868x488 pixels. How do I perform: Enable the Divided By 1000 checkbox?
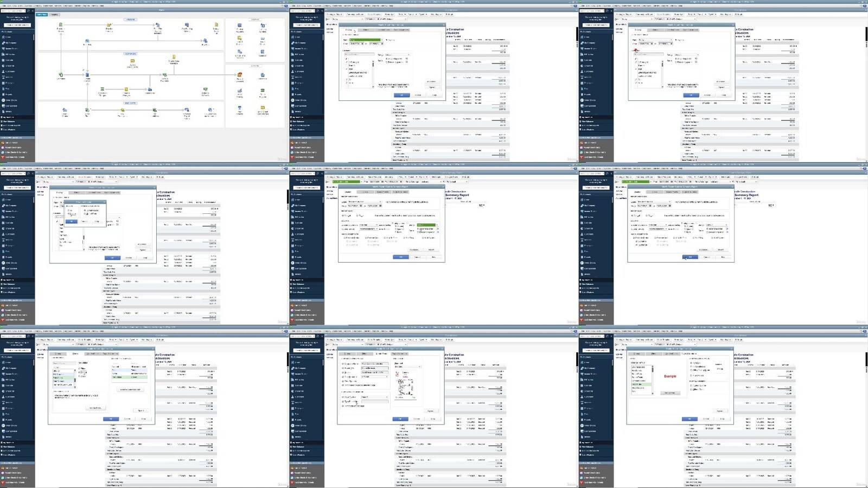691,385
